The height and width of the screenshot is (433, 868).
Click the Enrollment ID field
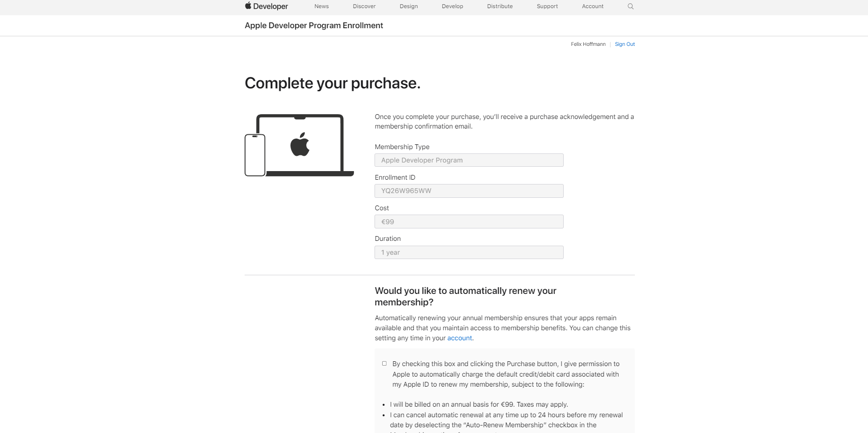[469, 191]
